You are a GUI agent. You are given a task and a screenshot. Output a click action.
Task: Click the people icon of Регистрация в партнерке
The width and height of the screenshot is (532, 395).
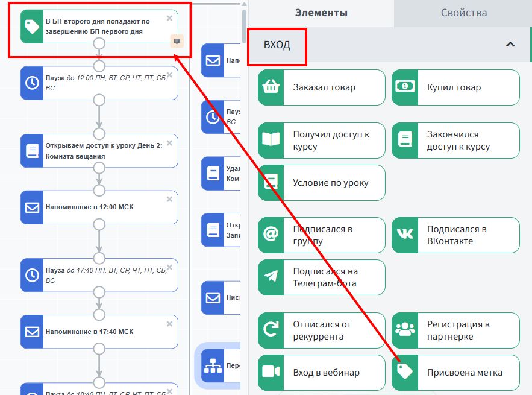coord(405,329)
